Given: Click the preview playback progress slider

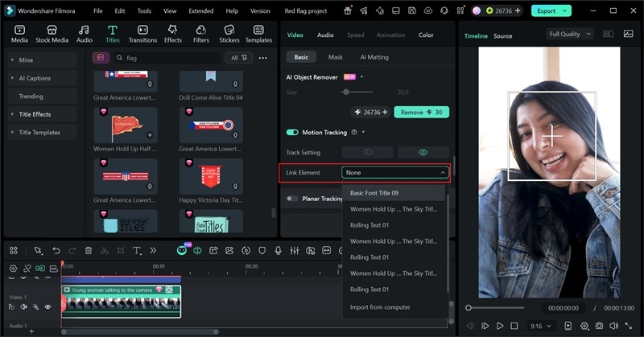Looking at the screenshot, I should (x=496, y=308).
